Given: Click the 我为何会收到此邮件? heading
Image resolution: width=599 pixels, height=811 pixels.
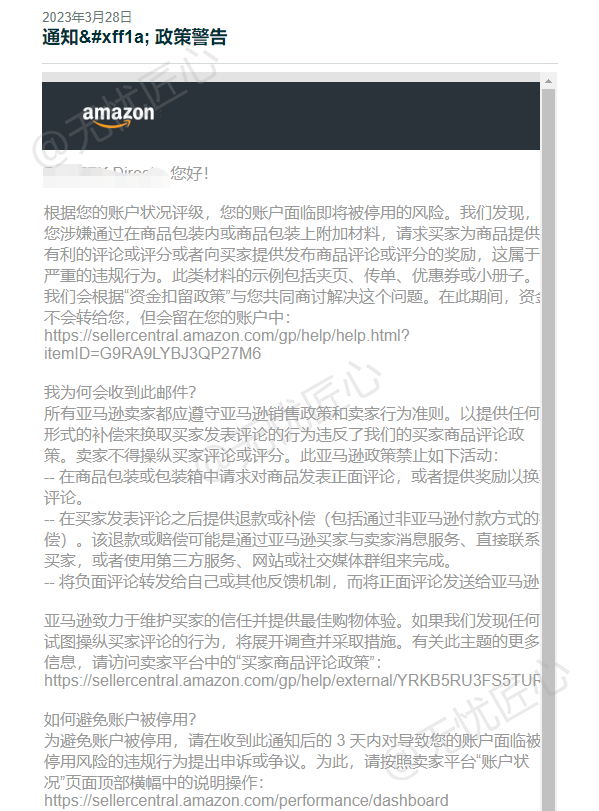Looking at the screenshot, I should tap(120, 392).
